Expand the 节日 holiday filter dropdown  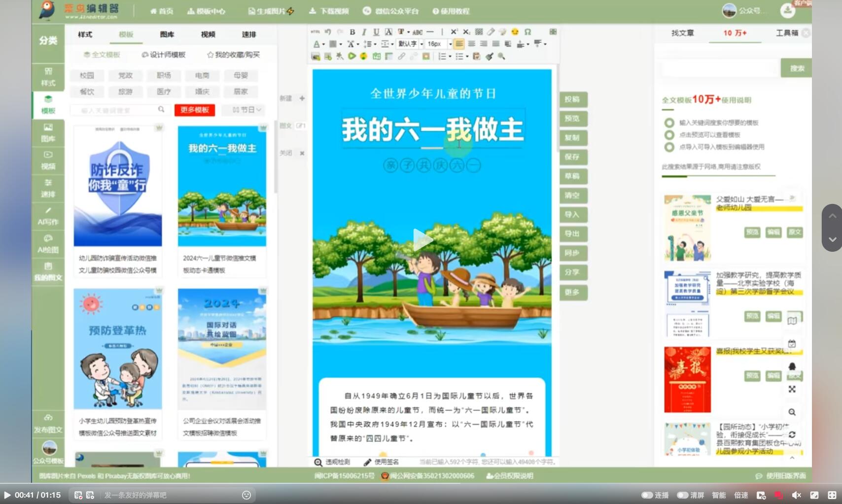coord(247,109)
